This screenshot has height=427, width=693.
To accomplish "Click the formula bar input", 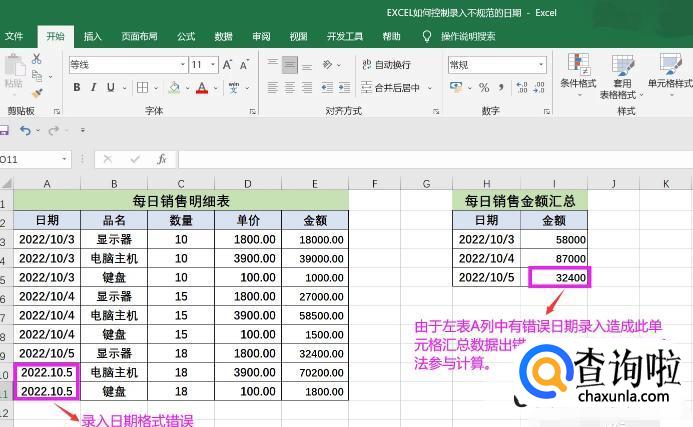I will (435, 160).
